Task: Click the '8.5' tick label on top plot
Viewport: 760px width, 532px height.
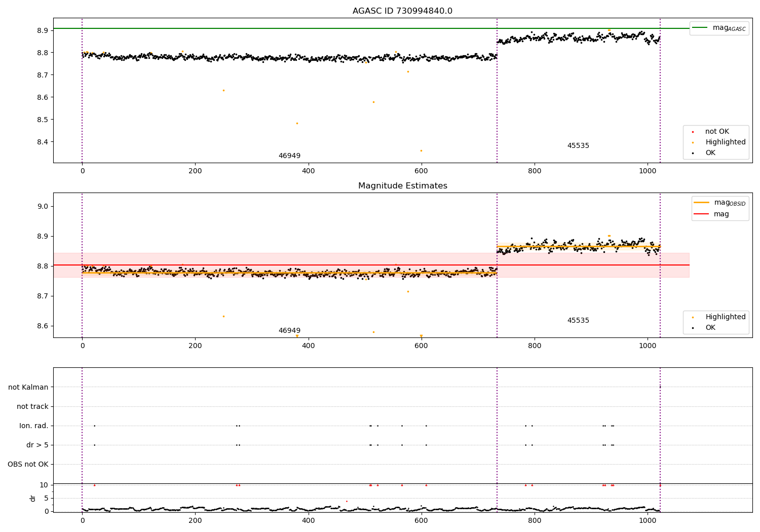Action: pos(42,120)
